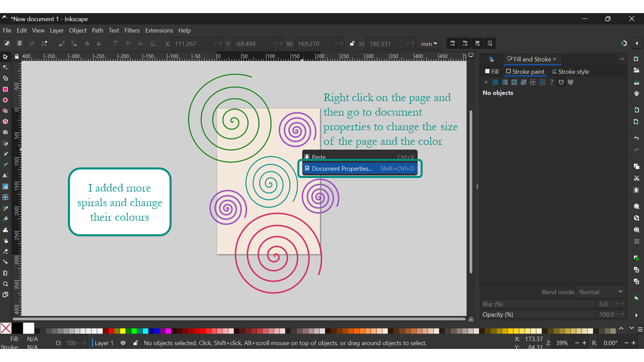The width and height of the screenshot is (644, 362).
Task: Toggle Layer 1 lock icon
Action: pyautogui.click(x=135, y=343)
